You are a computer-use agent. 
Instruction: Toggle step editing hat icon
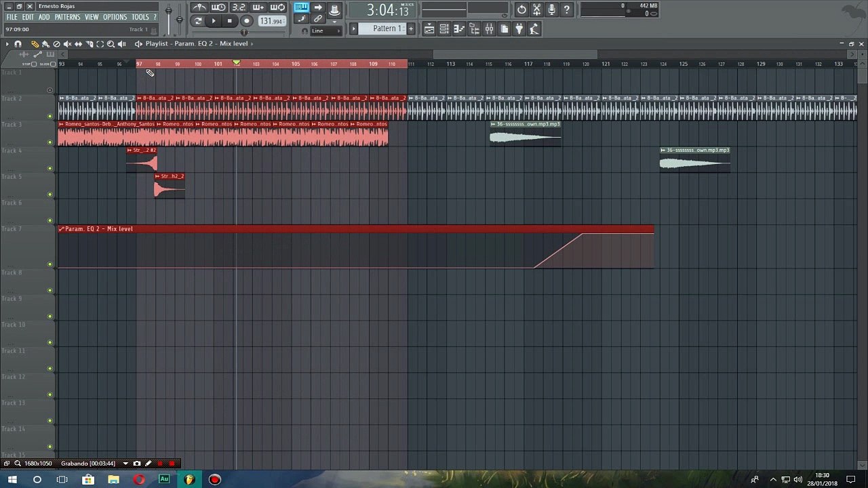tap(334, 9)
